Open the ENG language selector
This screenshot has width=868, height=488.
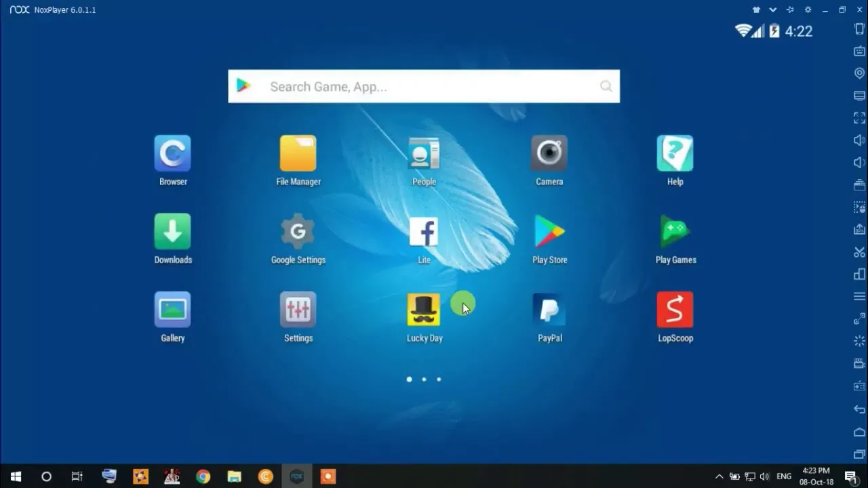coord(784,476)
